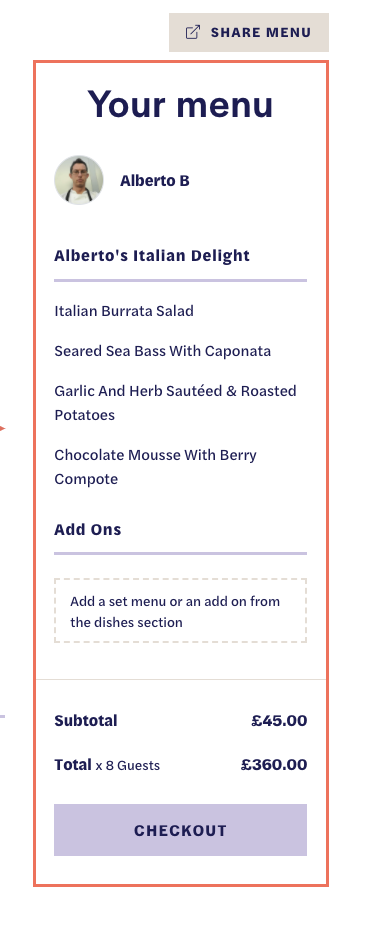
Task: Click the purple line marker at left edge
Action: point(2,716)
